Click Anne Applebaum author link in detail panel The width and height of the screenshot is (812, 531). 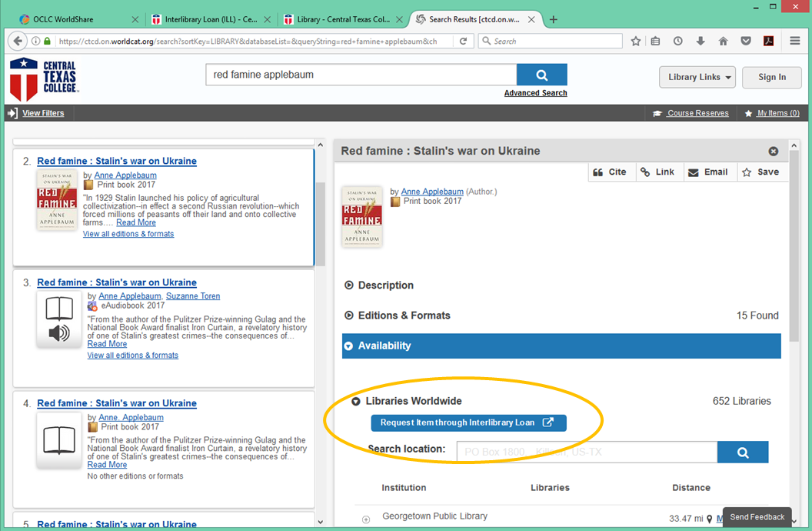(432, 192)
